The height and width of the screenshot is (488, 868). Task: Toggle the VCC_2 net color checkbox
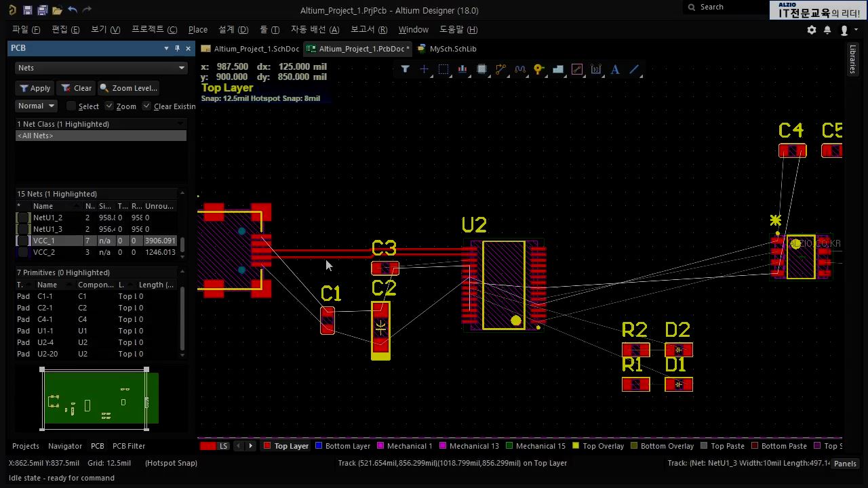point(24,252)
